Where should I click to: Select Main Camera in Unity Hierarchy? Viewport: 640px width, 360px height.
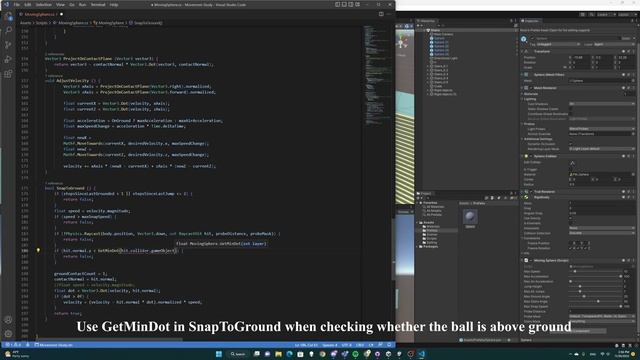(442, 34)
